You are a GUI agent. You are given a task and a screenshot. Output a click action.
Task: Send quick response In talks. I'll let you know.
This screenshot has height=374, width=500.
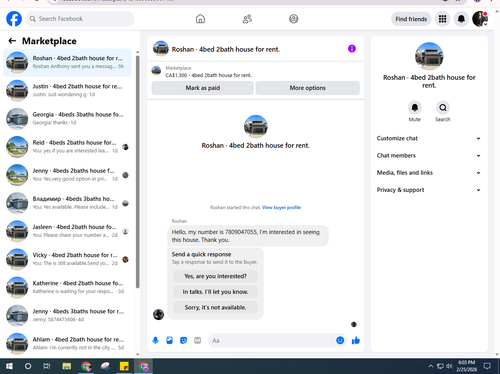click(215, 292)
